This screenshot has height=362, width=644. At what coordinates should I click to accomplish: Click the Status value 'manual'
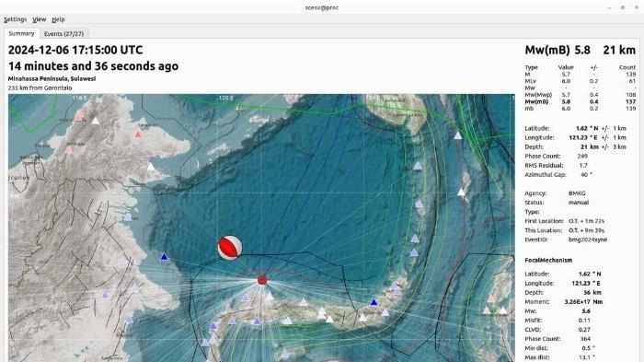[579, 203]
